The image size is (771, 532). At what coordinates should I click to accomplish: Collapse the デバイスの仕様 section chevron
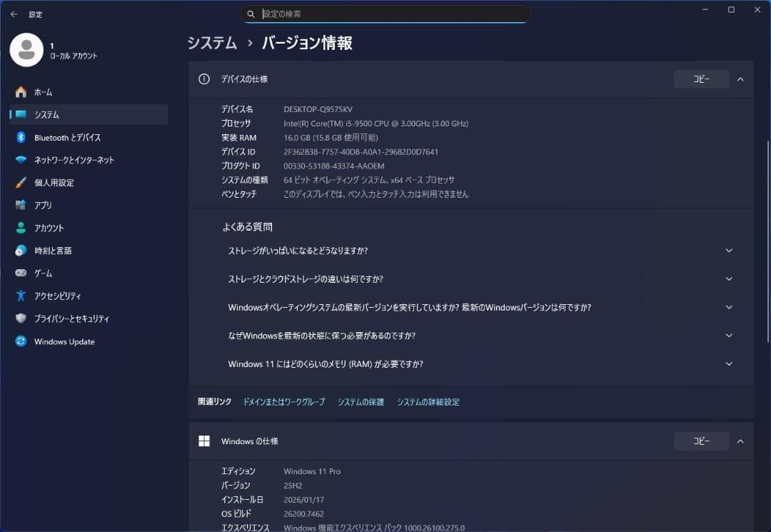click(740, 79)
